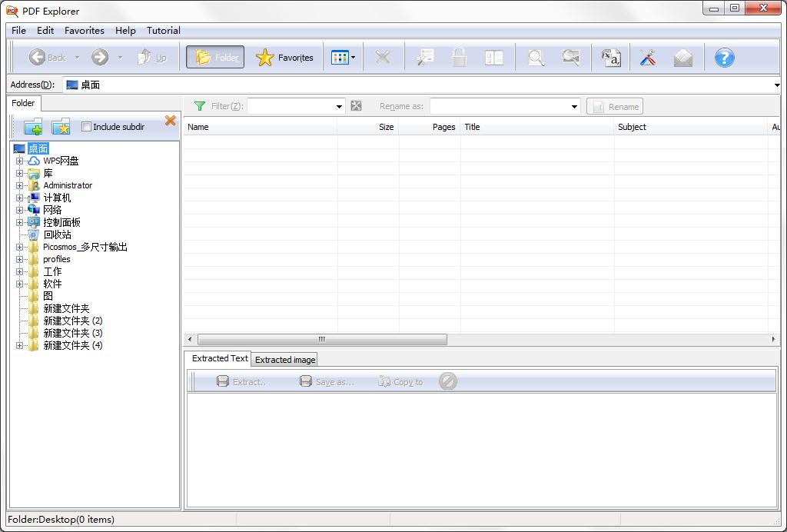787x532 pixels.
Task: Open the Tutorial menu
Action: point(163,31)
